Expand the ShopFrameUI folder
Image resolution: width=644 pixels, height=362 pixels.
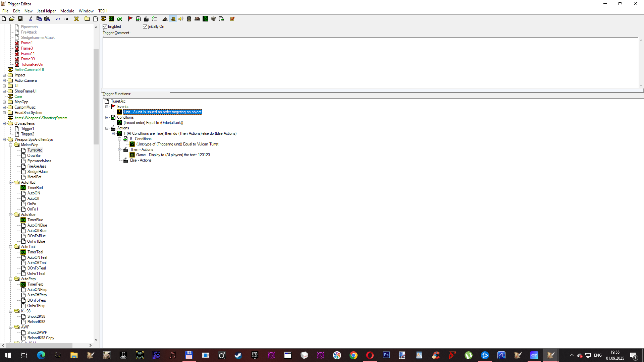pyautogui.click(x=4, y=91)
